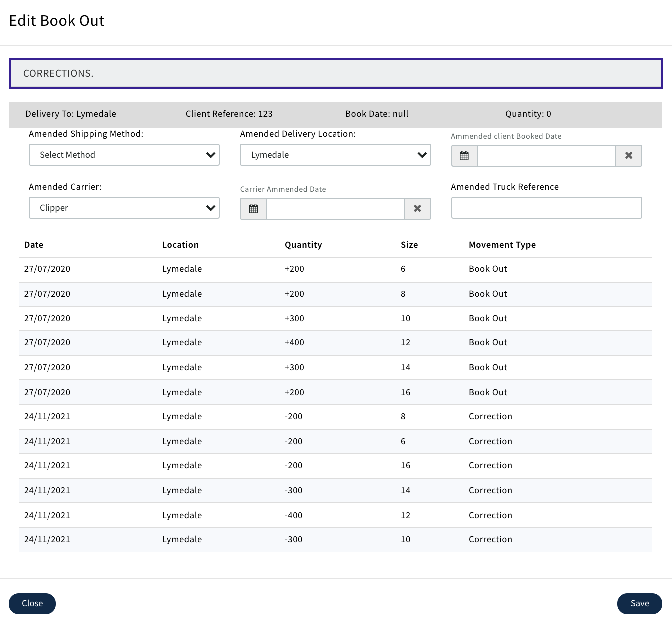Screen dimensions: 672x624
Task: Click the Date column header
Action: (x=34, y=245)
